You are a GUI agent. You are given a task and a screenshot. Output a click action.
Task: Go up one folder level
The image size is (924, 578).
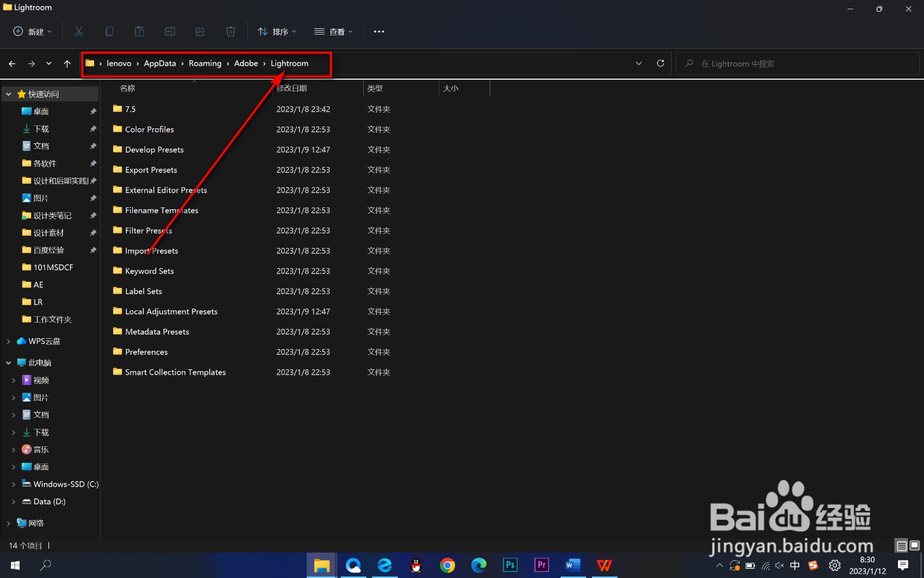pos(67,64)
